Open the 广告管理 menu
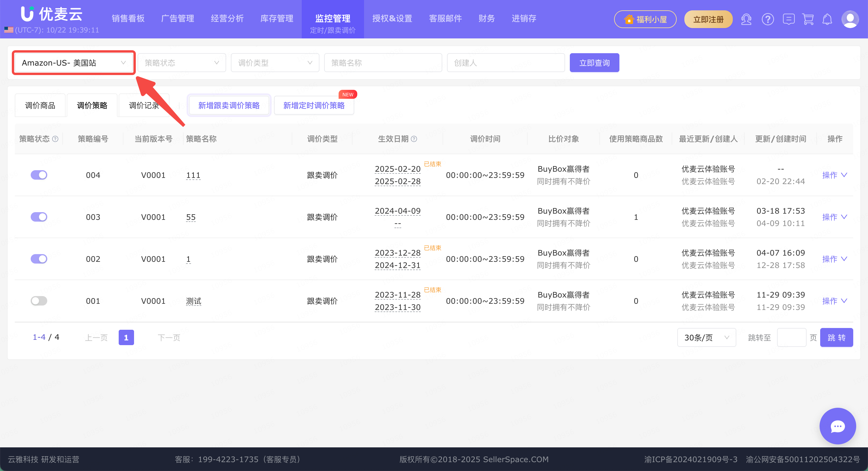This screenshot has width=868, height=471. point(177,19)
